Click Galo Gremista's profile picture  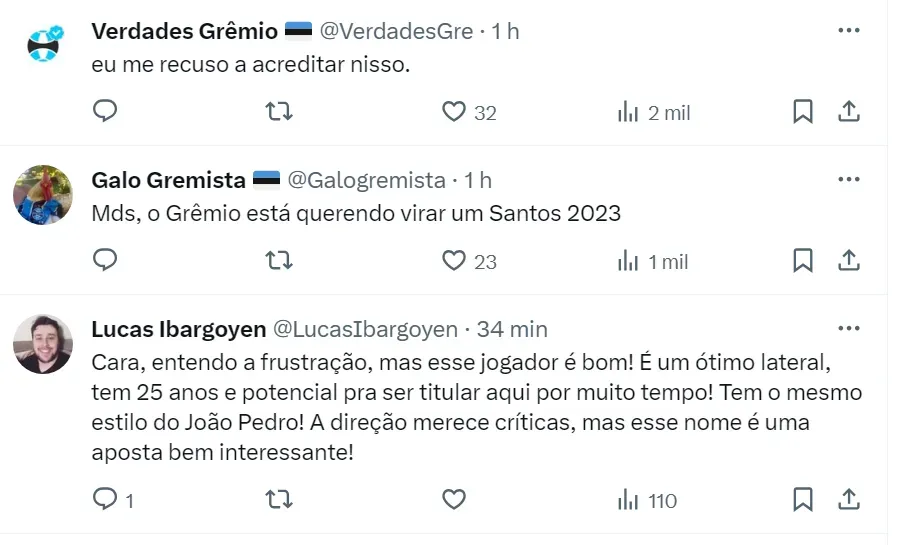tap(43, 195)
